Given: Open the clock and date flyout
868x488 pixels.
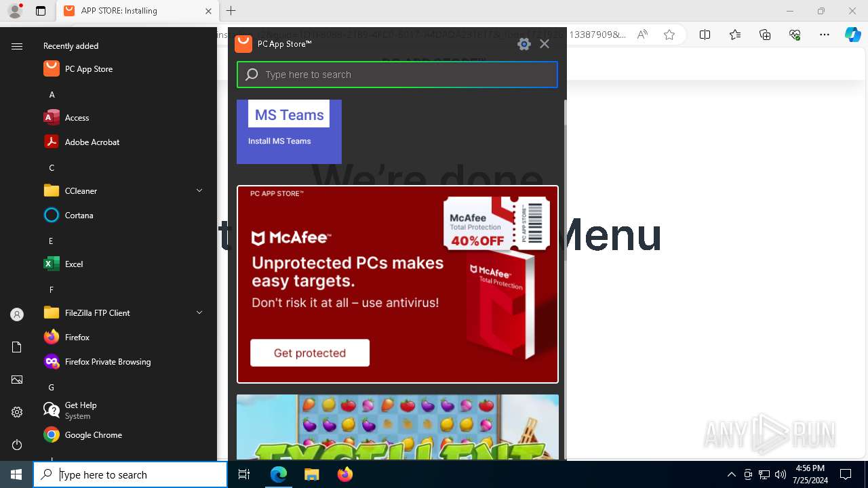Looking at the screenshot, I should click(x=810, y=474).
